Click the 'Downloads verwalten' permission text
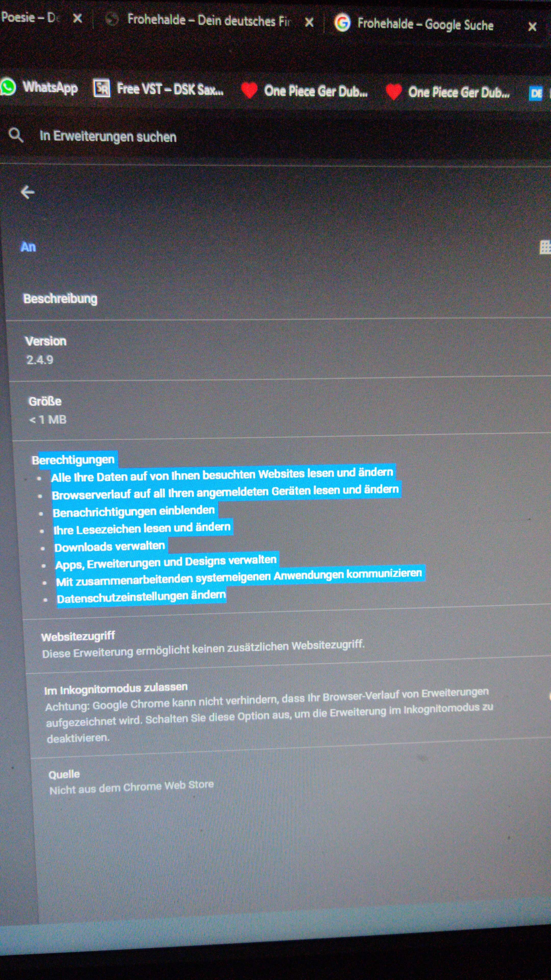This screenshot has height=980, width=551. click(x=109, y=547)
